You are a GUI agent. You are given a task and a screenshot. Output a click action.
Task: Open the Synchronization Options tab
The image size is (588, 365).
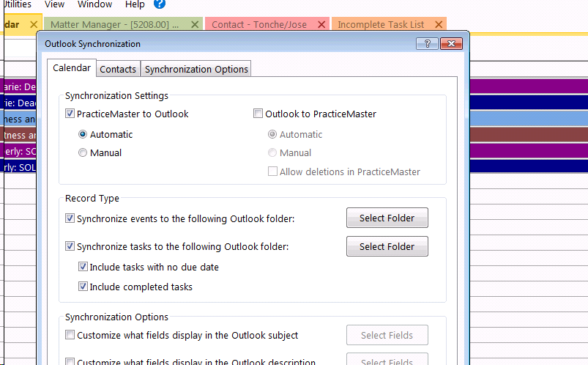(196, 69)
